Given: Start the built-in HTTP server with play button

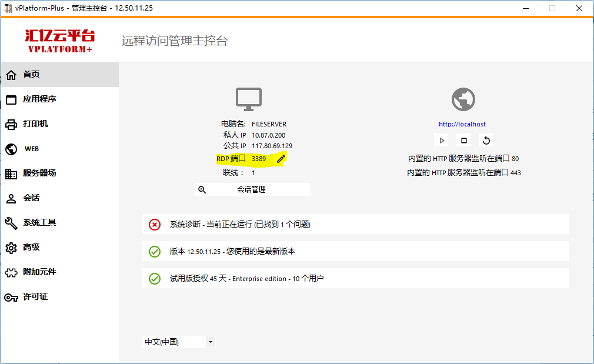Looking at the screenshot, I should point(442,141).
